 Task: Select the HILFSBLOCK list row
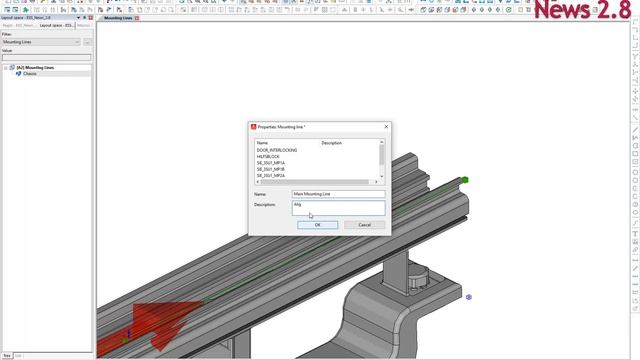268,157
